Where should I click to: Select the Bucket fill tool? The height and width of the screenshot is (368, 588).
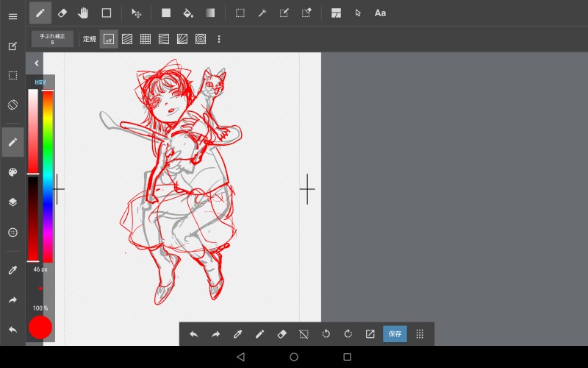point(188,13)
